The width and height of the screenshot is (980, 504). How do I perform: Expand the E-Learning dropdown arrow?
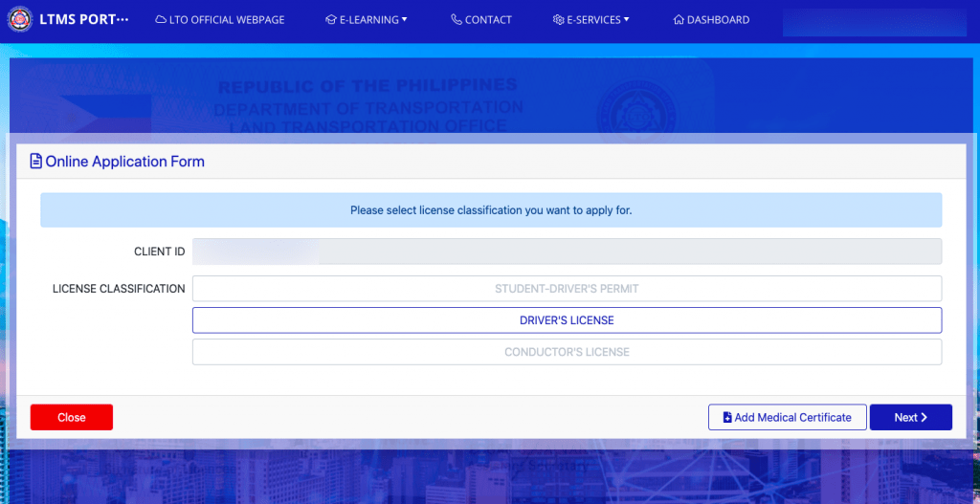click(x=405, y=19)
